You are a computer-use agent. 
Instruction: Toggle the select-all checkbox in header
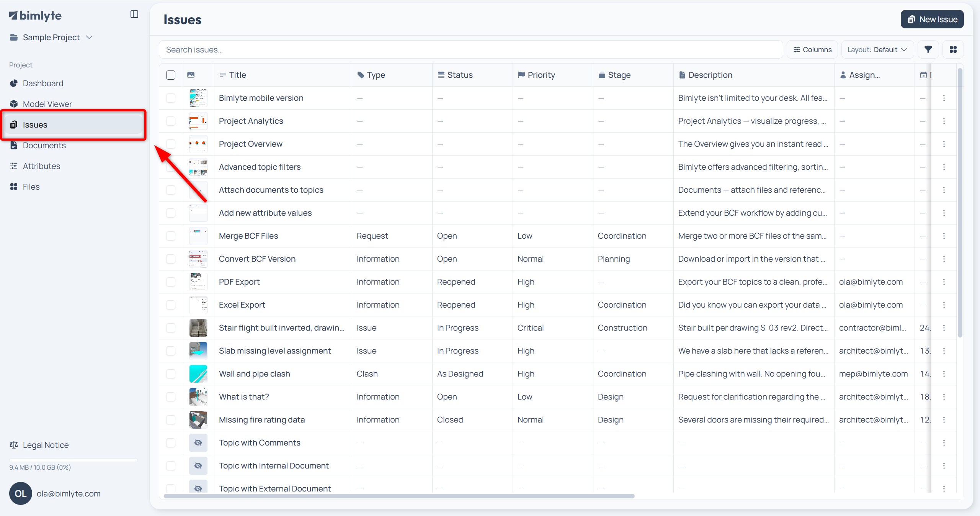[x=171, y=75]
